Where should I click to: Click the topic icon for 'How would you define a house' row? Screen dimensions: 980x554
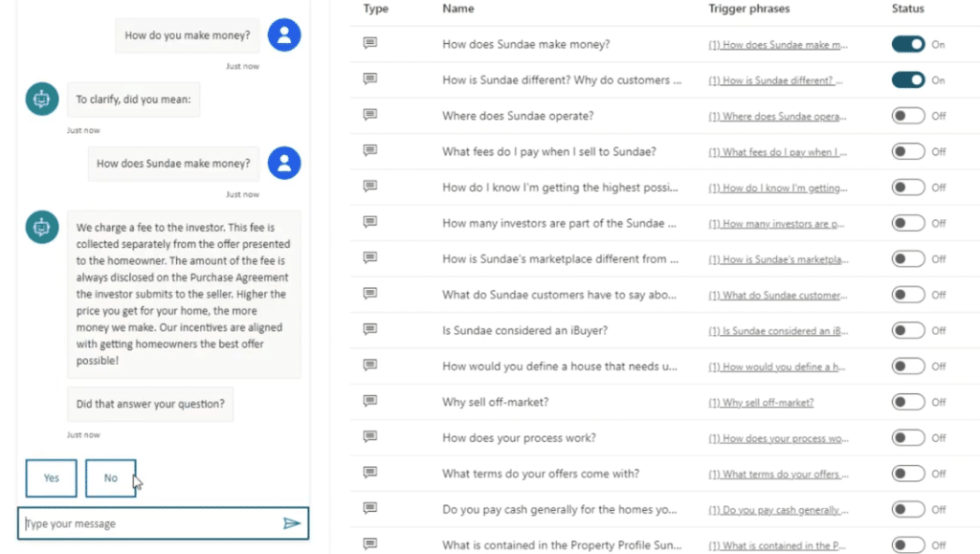pyautogui.click(x=370, y=365)
